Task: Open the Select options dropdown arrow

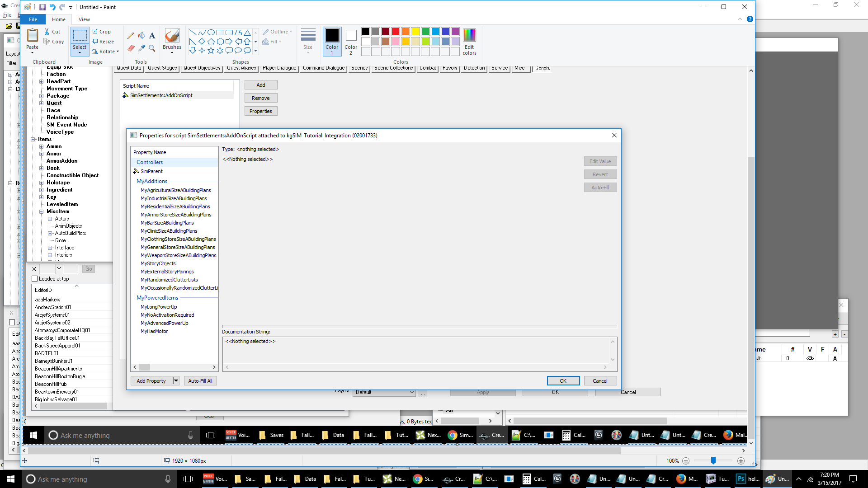Action: tap(80, 53)
